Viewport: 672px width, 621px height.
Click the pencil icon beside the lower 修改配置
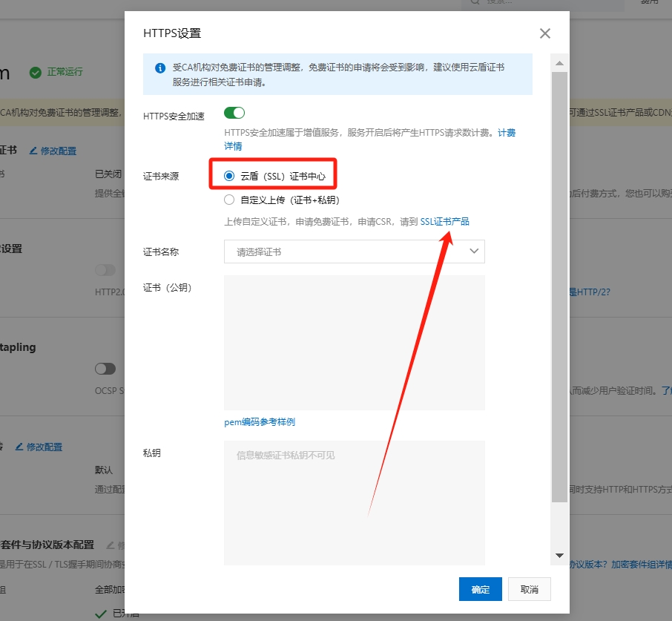click(x=20, y=447)
